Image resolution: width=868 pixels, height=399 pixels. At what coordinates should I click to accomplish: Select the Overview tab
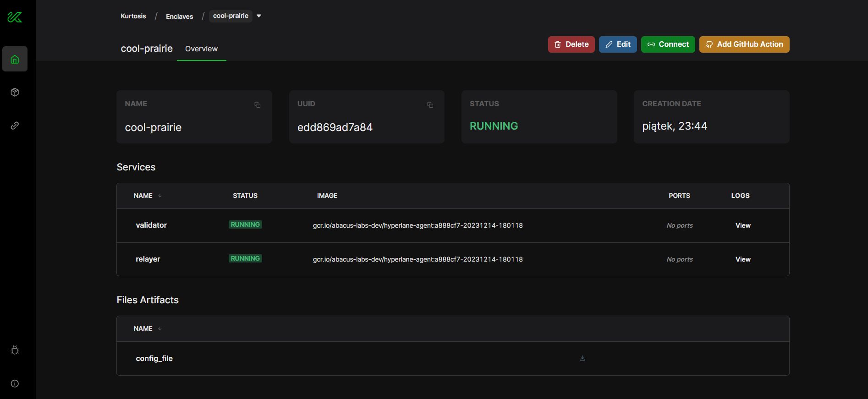201,49
